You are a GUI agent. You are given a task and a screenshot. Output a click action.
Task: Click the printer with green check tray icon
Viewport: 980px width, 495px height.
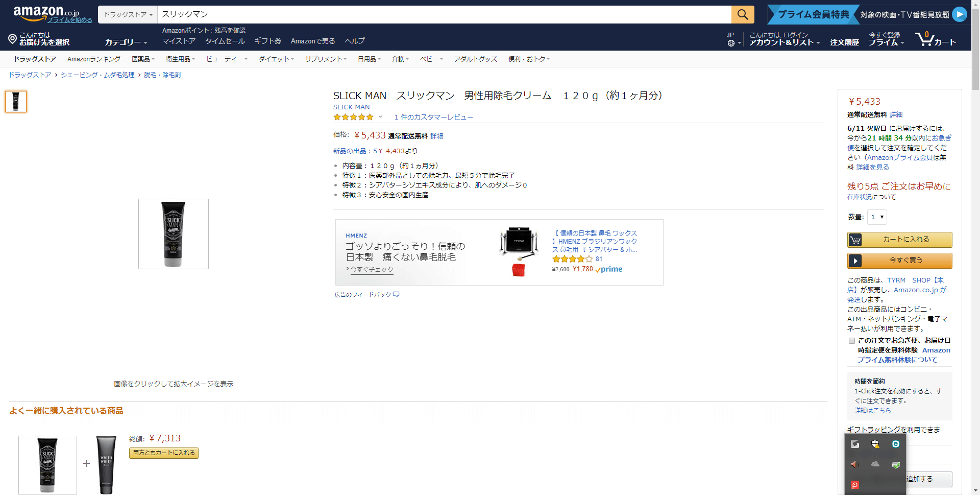[896, 464]
